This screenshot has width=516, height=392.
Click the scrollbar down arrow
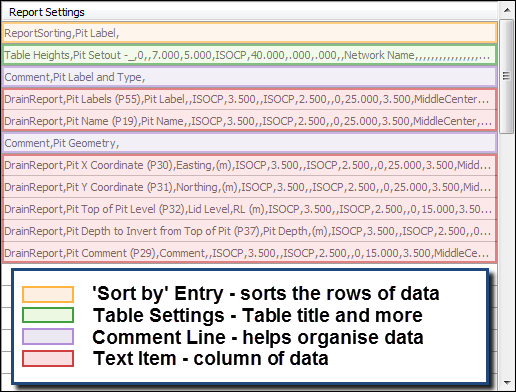tap(507, 382)
